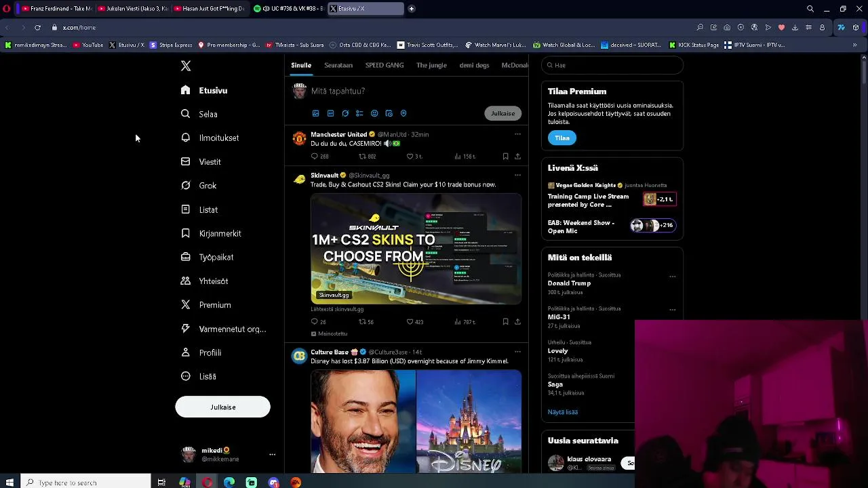Expand Lisää more menu
Screen dimensions: 868x488
[199, 376]
